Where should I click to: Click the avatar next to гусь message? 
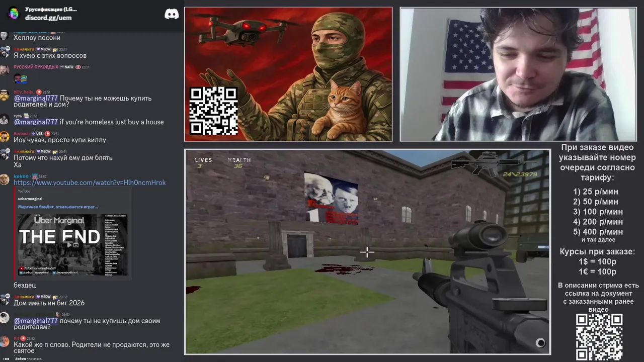click(x=5, y=119)
